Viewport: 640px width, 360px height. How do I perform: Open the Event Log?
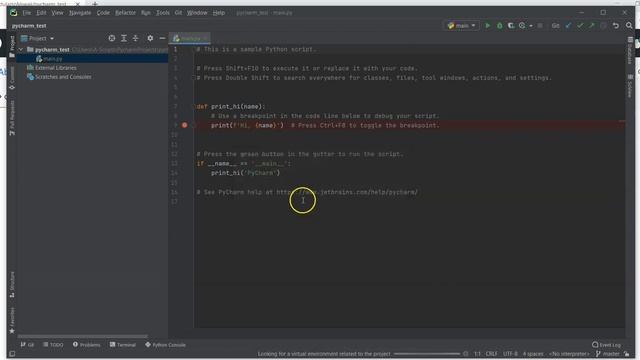(606, 344)
